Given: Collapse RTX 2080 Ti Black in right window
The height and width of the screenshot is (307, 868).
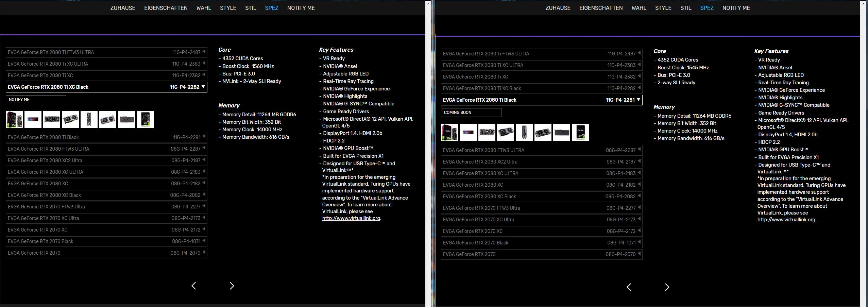Looking at the screenshot, I should pyautogui.click(x=542, y=100).
